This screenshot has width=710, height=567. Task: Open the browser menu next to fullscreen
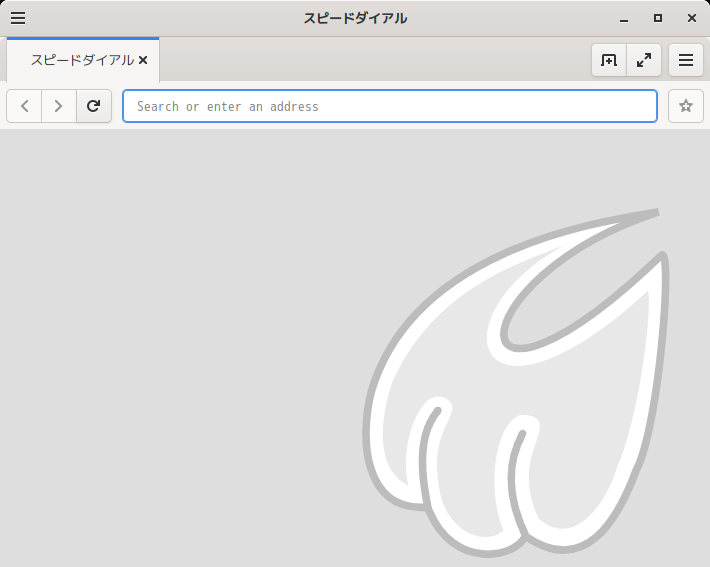[686, 60]
